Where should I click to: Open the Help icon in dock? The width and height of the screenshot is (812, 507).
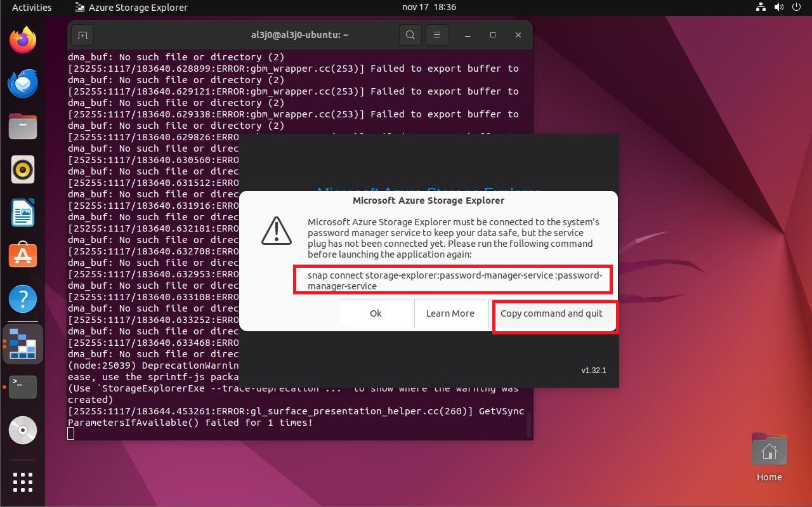pos(23,298)
